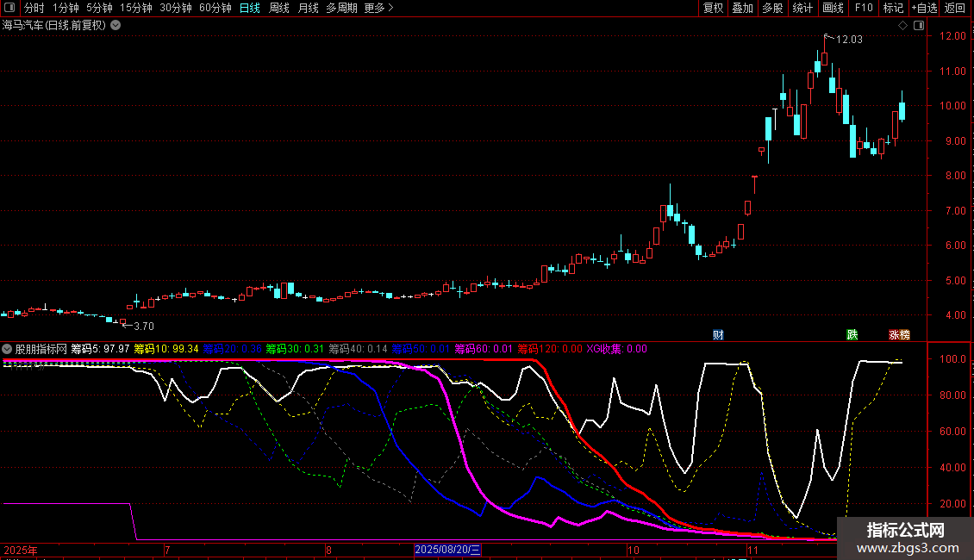Click the panel layout icon at top right
Screen dimensions: 974x560
tap(919, 26)
